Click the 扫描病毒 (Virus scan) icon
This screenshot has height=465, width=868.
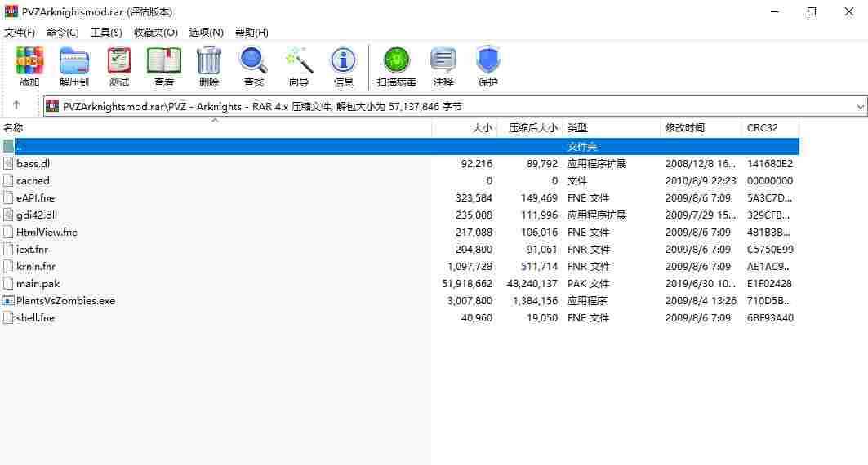[x=396, y=60]
